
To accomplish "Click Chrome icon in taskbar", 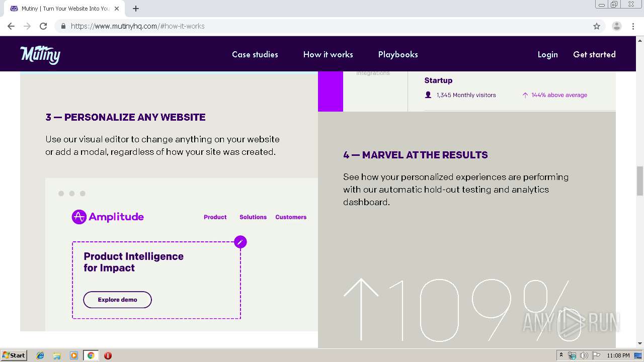I will point(91,355).
